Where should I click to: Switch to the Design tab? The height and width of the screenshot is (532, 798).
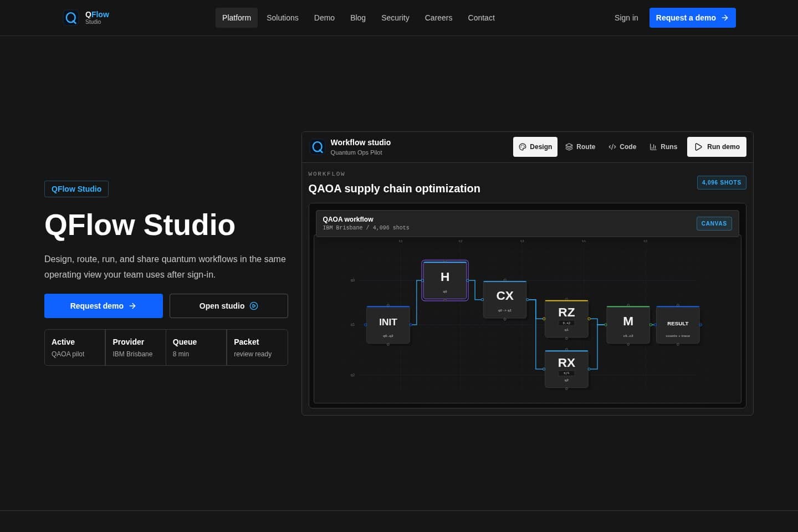tap(535, 147)
